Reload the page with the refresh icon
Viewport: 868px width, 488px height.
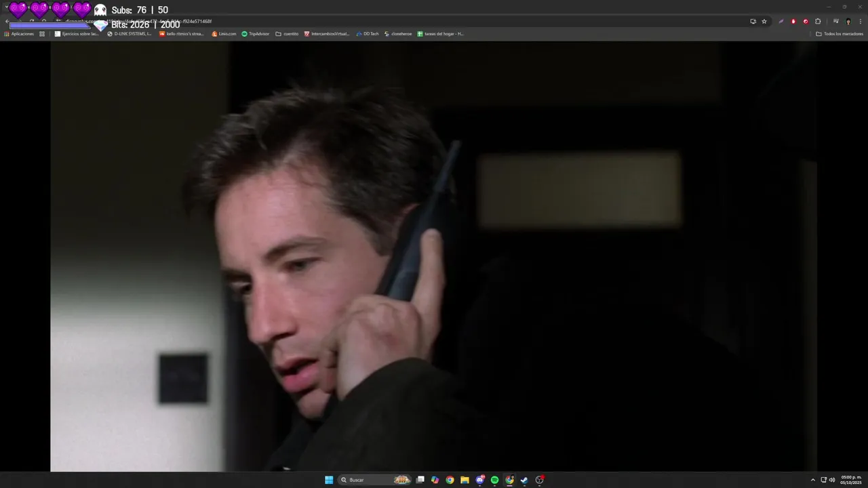pyautogui.click(x=32, y=21)
